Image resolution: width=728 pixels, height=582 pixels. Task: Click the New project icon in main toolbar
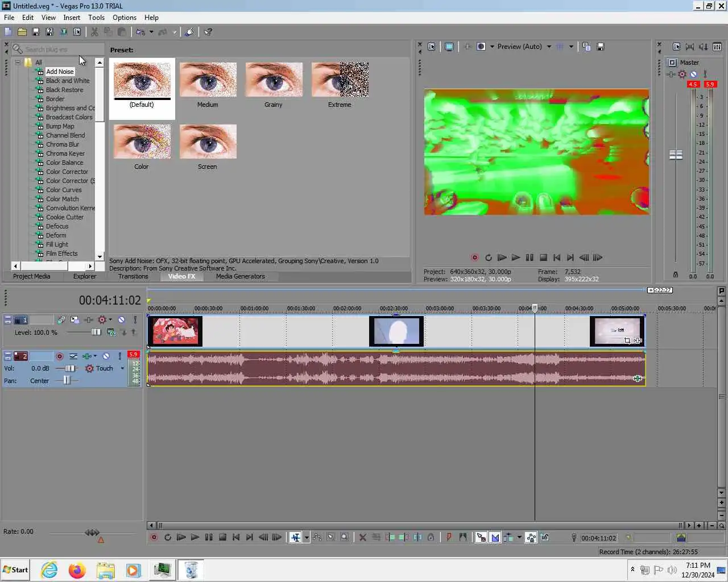(x=8, y=32)
